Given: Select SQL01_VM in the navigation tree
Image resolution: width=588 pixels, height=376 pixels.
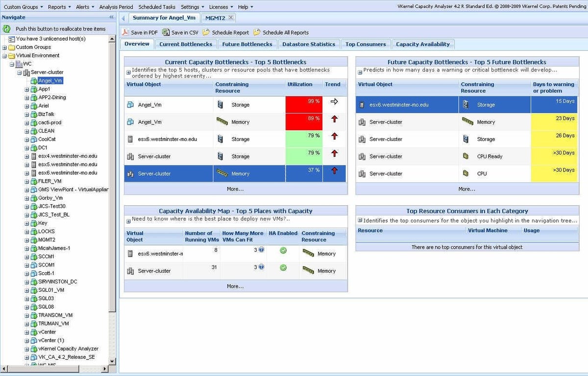Looking at the screenshot, I should tap(51, 290).
